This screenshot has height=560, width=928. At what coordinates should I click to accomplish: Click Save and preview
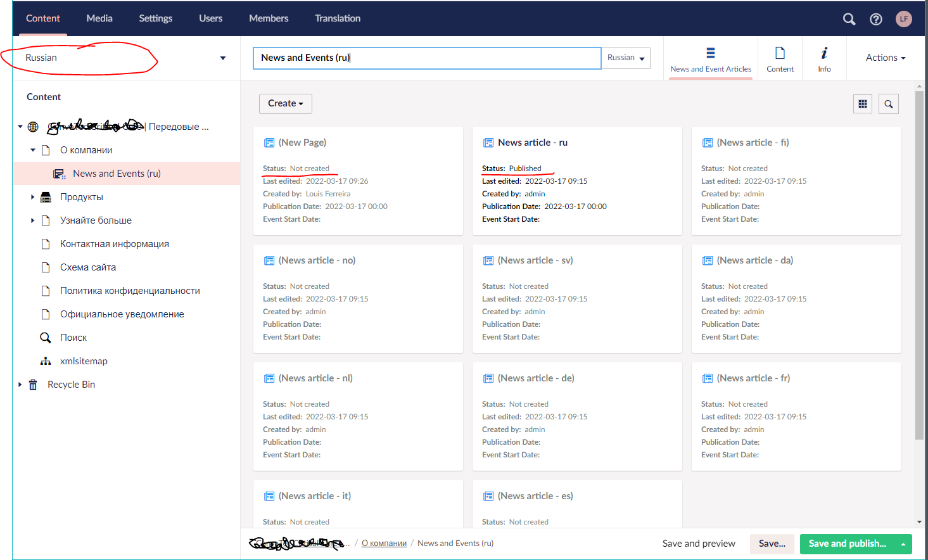pos(699,544)
